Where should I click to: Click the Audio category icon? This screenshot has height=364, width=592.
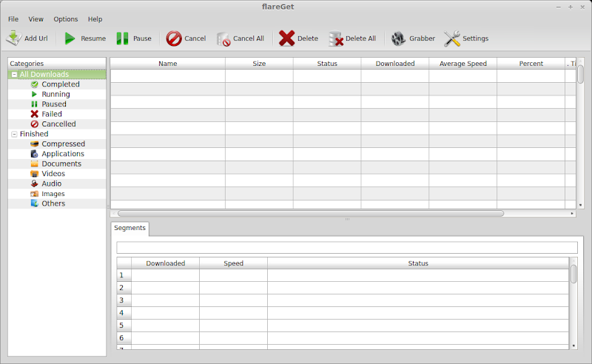[34, 183]
